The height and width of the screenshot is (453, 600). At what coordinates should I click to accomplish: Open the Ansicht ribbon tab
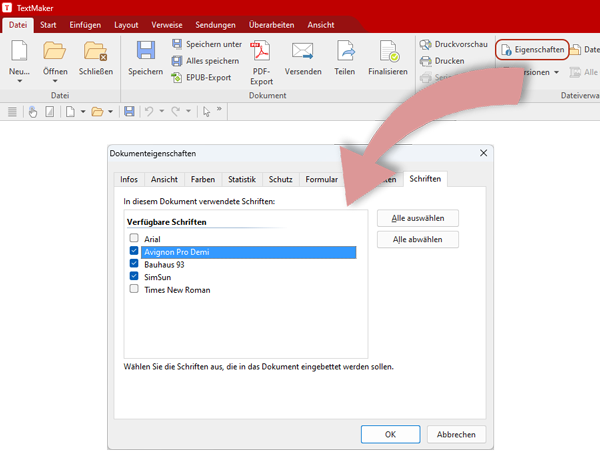pyautogui.click(x=321, y=25)
